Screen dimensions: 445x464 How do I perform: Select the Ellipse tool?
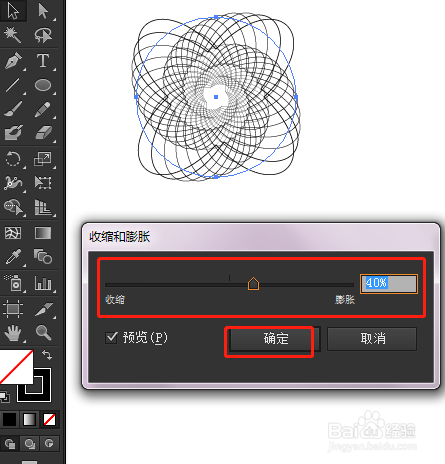pyautogui.click(x=43, y=85)
